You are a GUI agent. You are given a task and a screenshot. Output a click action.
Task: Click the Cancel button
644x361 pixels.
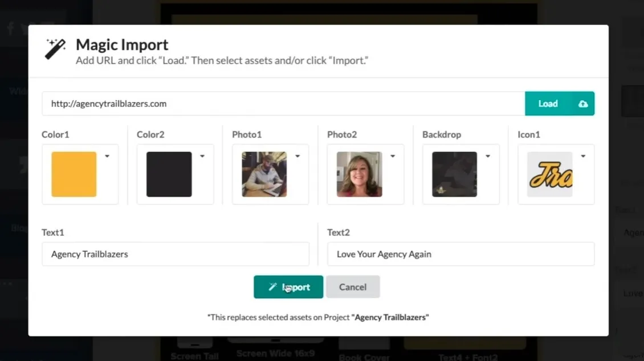click(353, 287)
